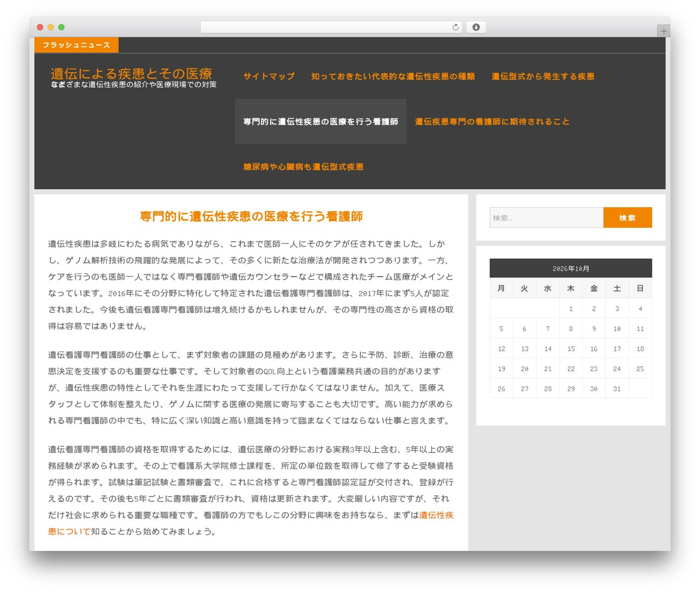
Task: Open the browser downloads button
Action: [x=476, y=27]
